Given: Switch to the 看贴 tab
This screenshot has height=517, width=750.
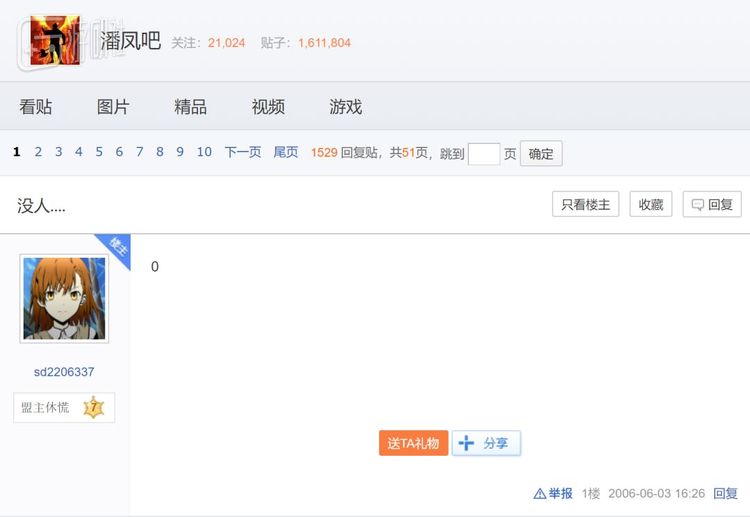Looking at the screenshot, I should click(36, 107).
